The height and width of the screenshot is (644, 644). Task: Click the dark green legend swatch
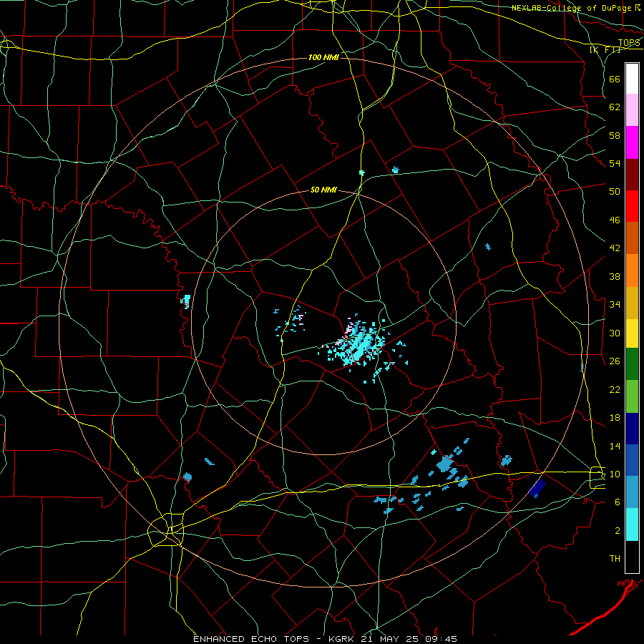tap(632, 364)
